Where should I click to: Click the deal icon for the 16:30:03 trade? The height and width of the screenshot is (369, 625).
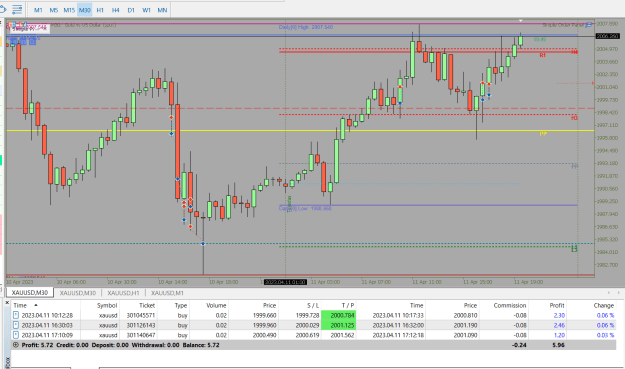[x=16, y=325]
